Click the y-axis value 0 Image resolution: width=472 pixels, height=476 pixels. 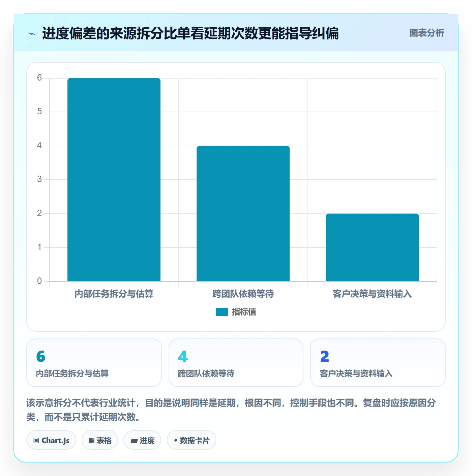pyautogui.click(x=39, y=281)
